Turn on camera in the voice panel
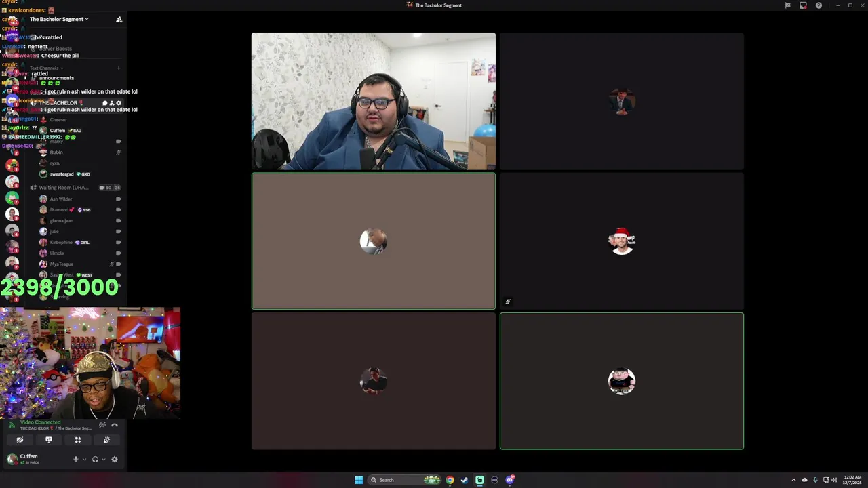Image resolution: width=868 pixels, height=488 pixels. (20, 440)
